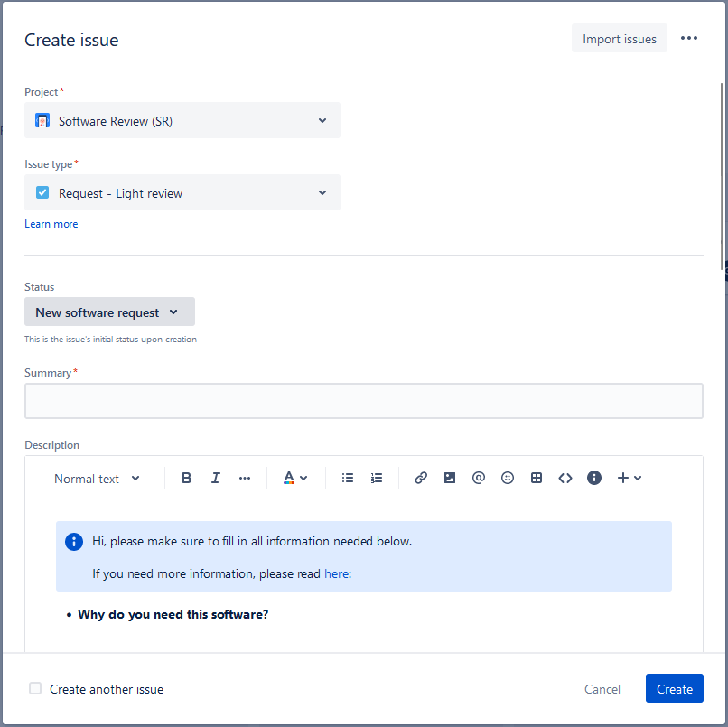Open the Issue type dropdown
Viewport: 728px width, 727px height.
tap(182, 192)
